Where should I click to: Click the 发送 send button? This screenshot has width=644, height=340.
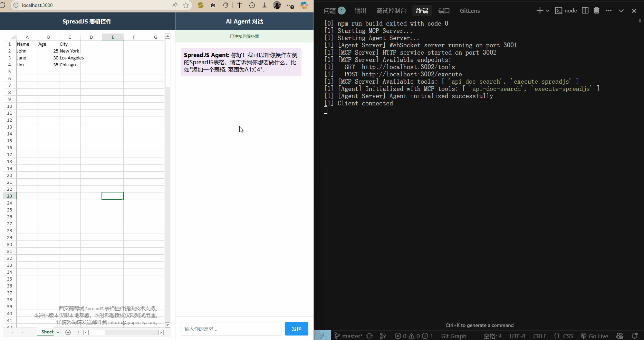pos(296,329)
